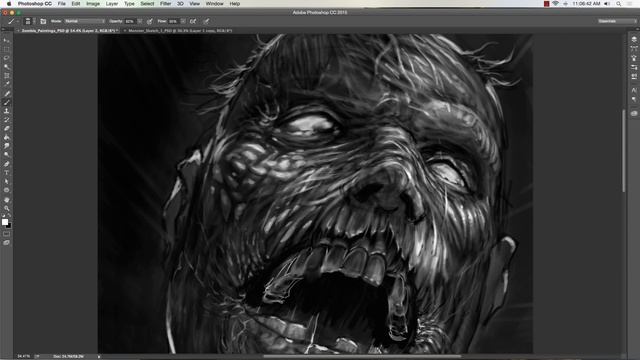Viewport: 640px width, 360px height.
Task: Select the Move tool
Action: (x=7, y=40)
